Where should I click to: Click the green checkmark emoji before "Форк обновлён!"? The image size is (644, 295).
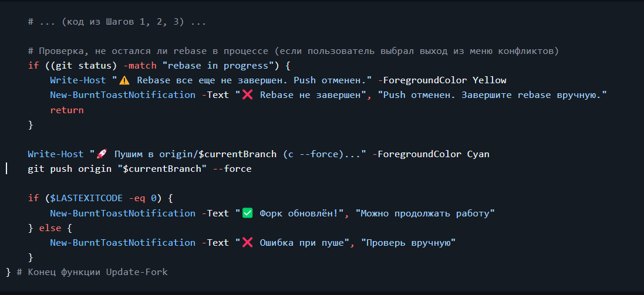pyautogui.click(x=247, y=213)
